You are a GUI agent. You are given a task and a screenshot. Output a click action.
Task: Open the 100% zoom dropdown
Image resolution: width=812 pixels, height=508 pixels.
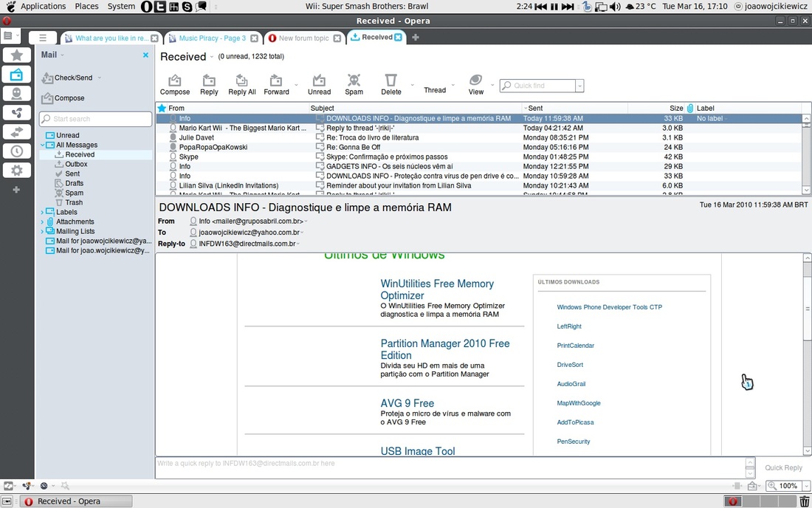tap(805, 486)
